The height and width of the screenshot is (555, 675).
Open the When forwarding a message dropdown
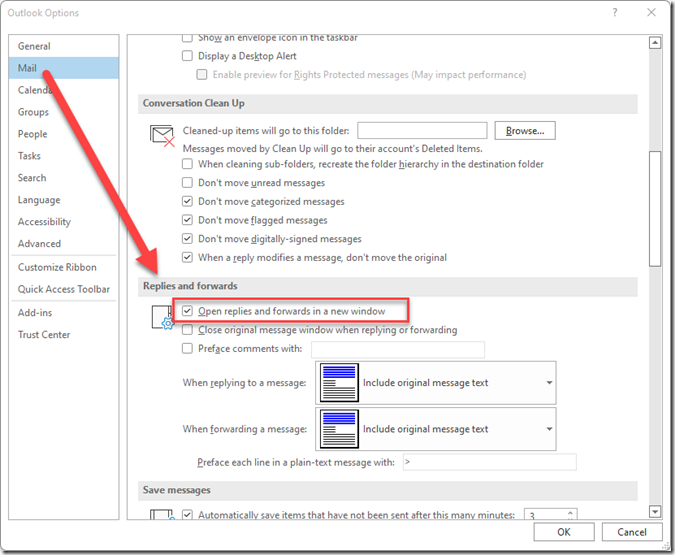coord(436,429)
